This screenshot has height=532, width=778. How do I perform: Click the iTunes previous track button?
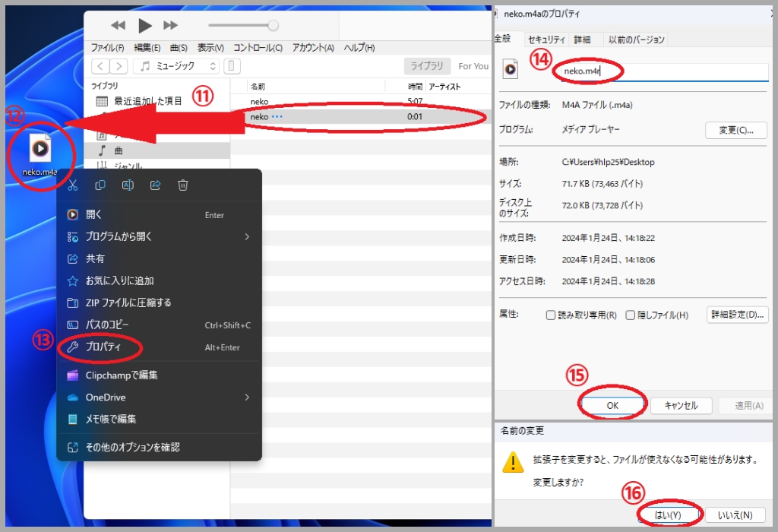pyautogui.click(x=118, y=25)
